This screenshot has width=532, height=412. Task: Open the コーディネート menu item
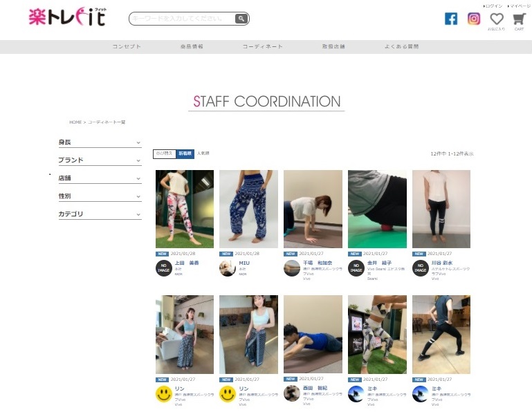[x=263, y=46]
